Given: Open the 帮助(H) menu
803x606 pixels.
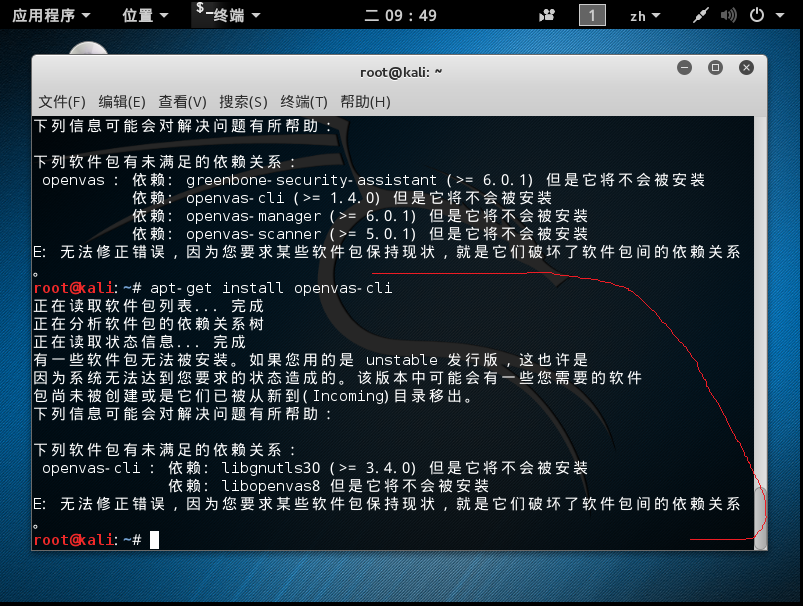Looking at the screenshot, I should (x=365, y=102).
